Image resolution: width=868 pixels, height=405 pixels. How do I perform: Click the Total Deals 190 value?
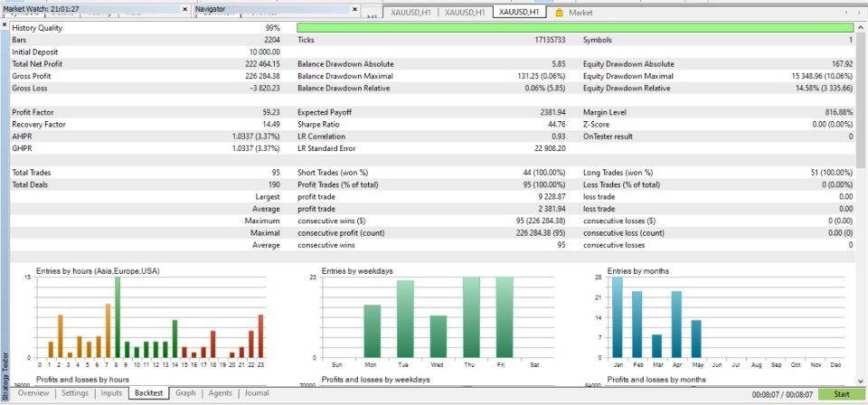point(274,184)
